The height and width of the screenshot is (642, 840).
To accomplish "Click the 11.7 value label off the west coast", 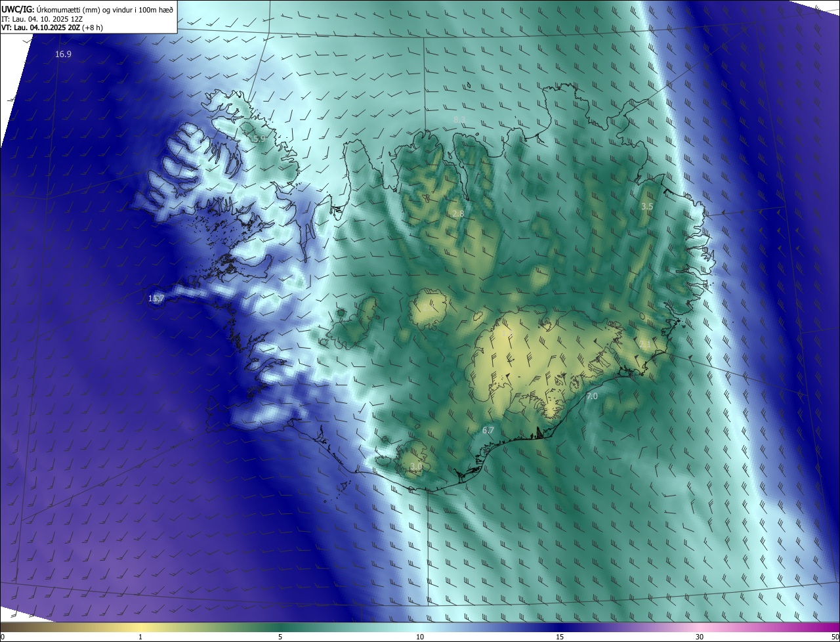I will point(156,299).
